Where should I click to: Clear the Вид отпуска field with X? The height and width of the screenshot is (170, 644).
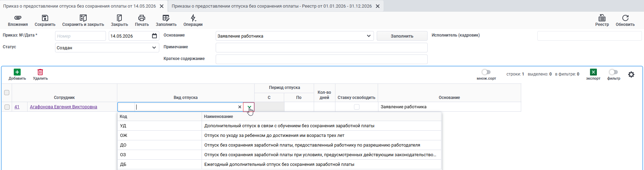pos(240,107)
